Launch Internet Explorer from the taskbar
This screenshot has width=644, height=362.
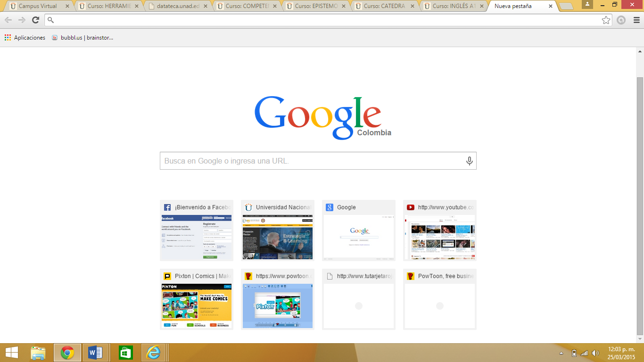click(x=154, y=353)
